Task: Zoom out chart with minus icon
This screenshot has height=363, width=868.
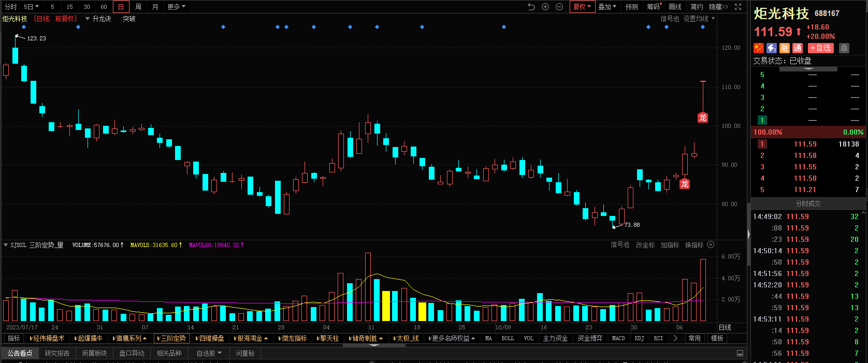Action: [x=559, y=7]
